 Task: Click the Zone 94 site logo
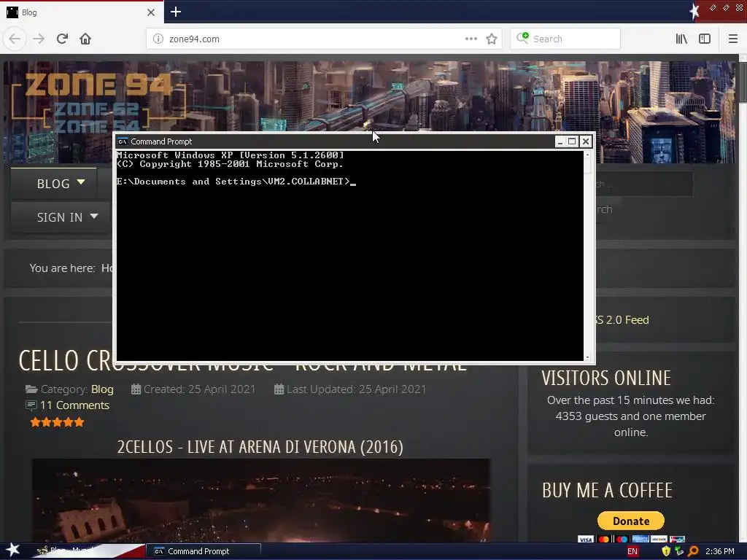pos(98,101)
